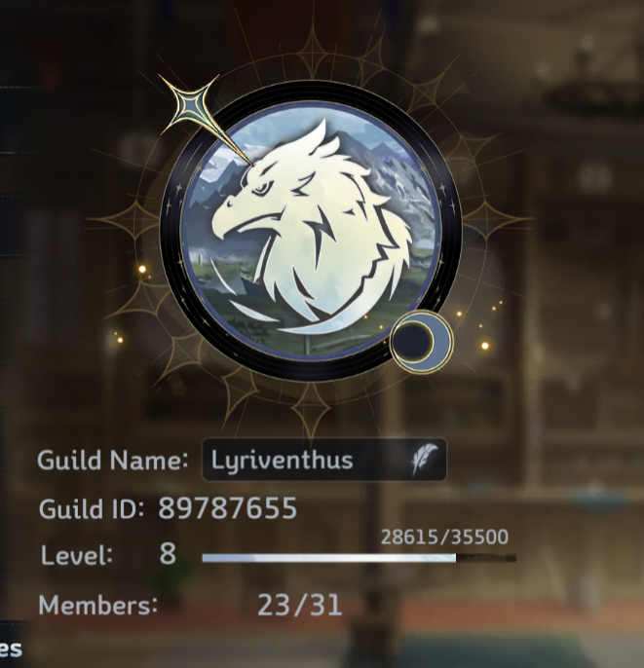
Task: Click the Lyriventhus guild name field
Action: pos(324,460)
